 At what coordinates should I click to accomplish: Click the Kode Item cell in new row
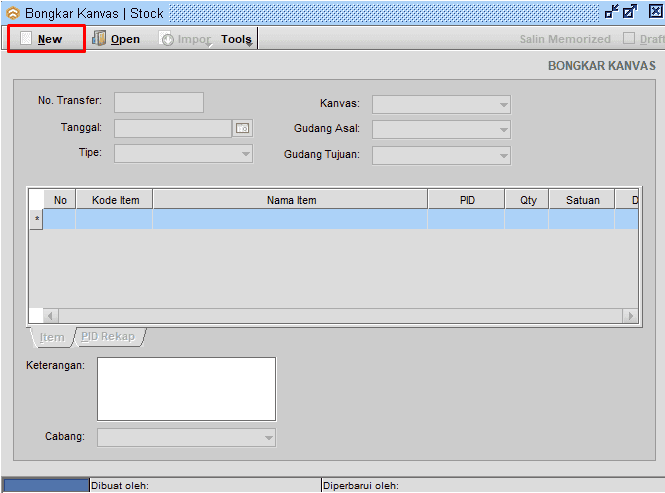pos(114,219)
